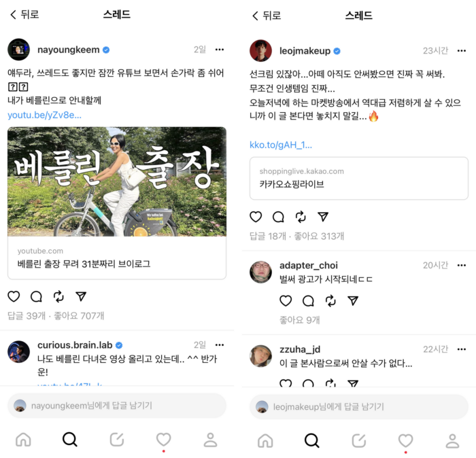Open the 베를린 출장 video thumbnail
476x458 pixels.
point(117,181)
